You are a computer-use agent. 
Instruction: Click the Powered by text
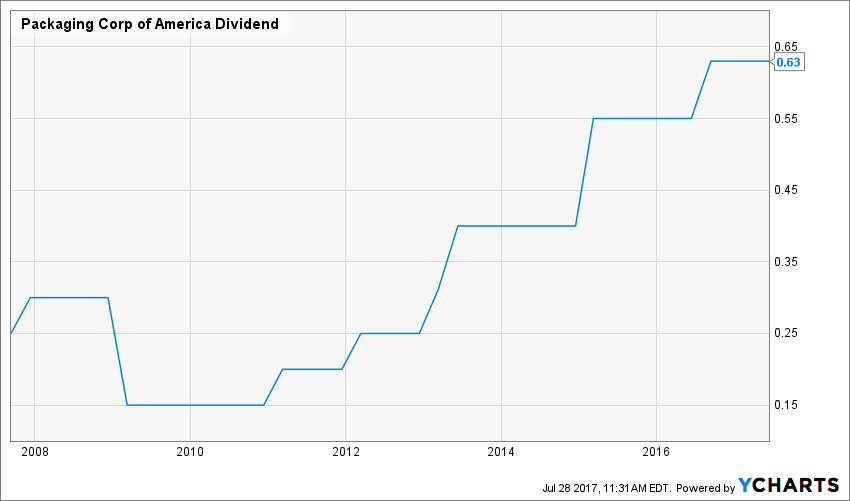705,486
